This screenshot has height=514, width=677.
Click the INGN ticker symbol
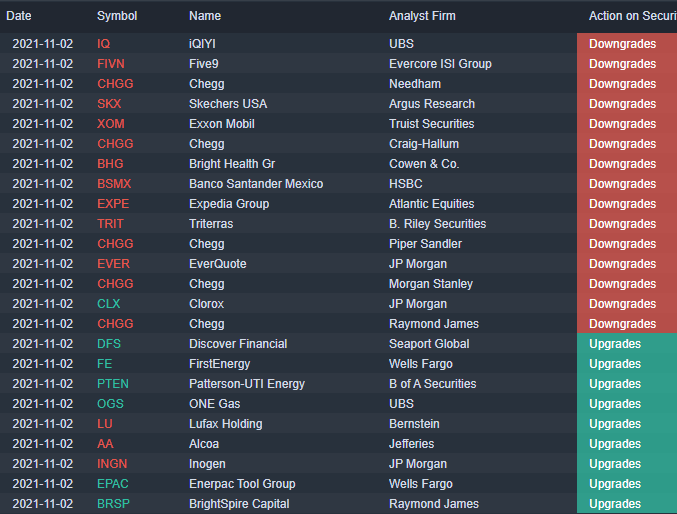pyautogui.click(x=112, y=464)
